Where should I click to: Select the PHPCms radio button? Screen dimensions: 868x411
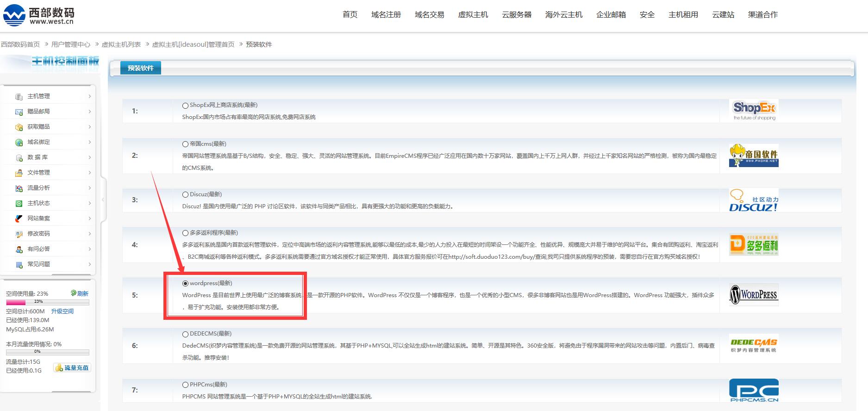tap(185, 385)
